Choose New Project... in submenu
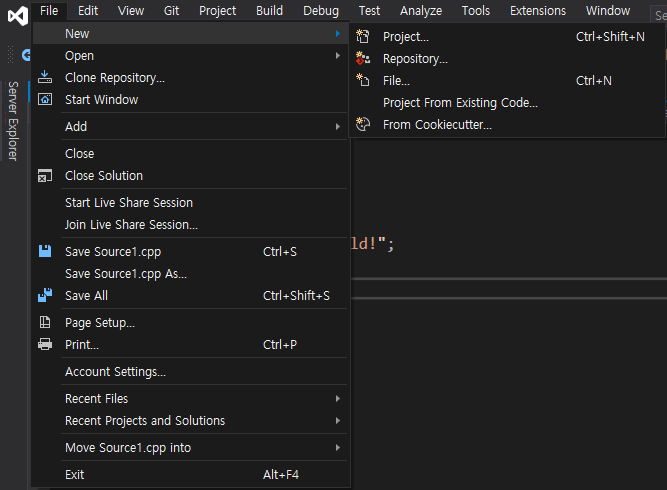667x490 pixels. coord(507,37)
